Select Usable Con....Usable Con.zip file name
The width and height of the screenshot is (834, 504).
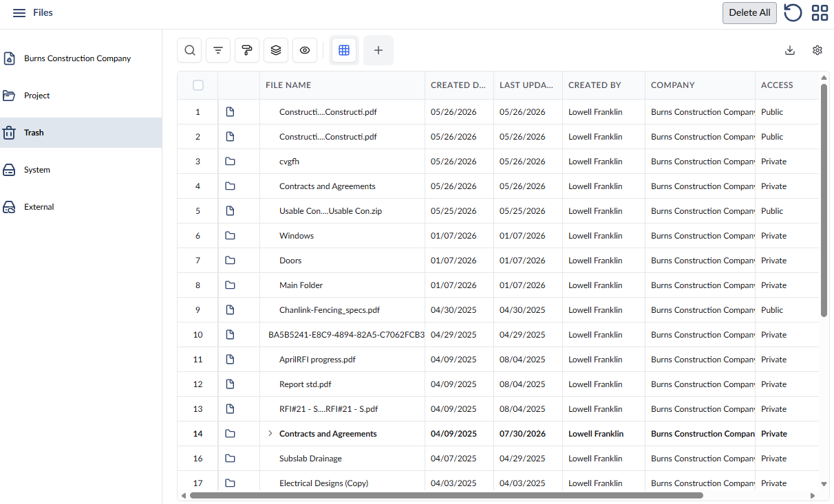pyautogui.click(x=330, y=211)
